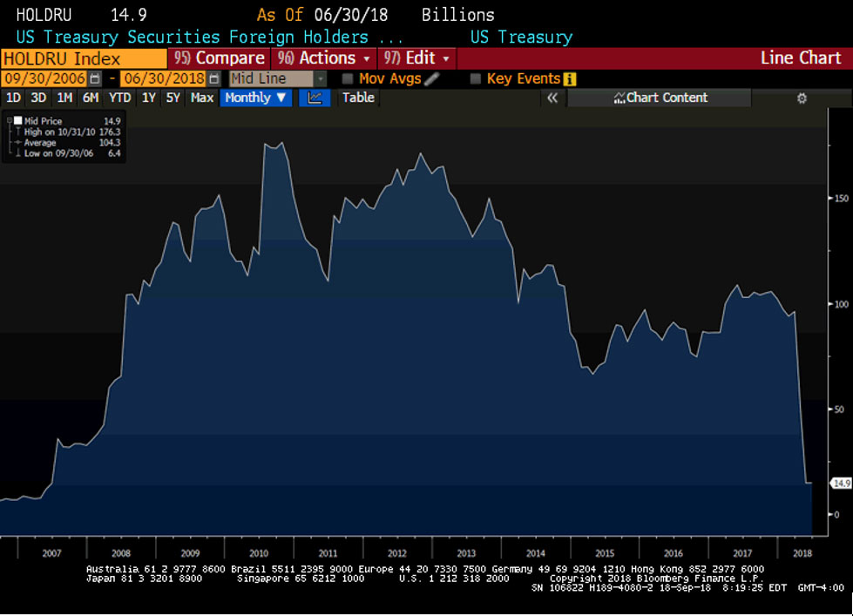Click the HOLDRU Index security field
Viewport: 853px width, 616px height.
(x=84, y=58)
